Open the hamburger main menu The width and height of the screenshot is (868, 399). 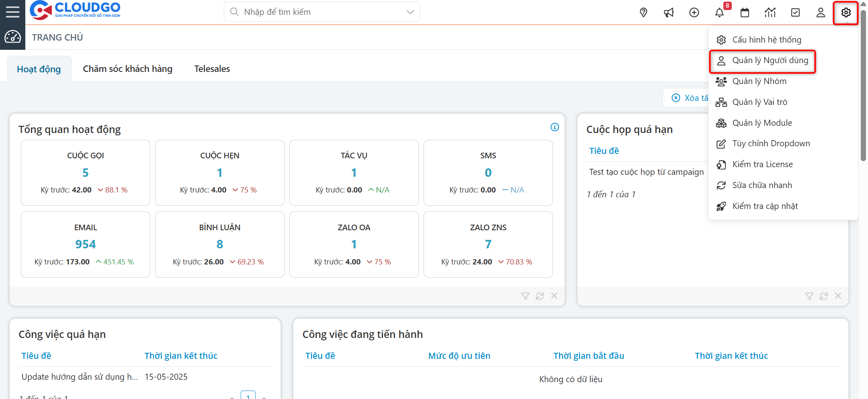(12, 12)
